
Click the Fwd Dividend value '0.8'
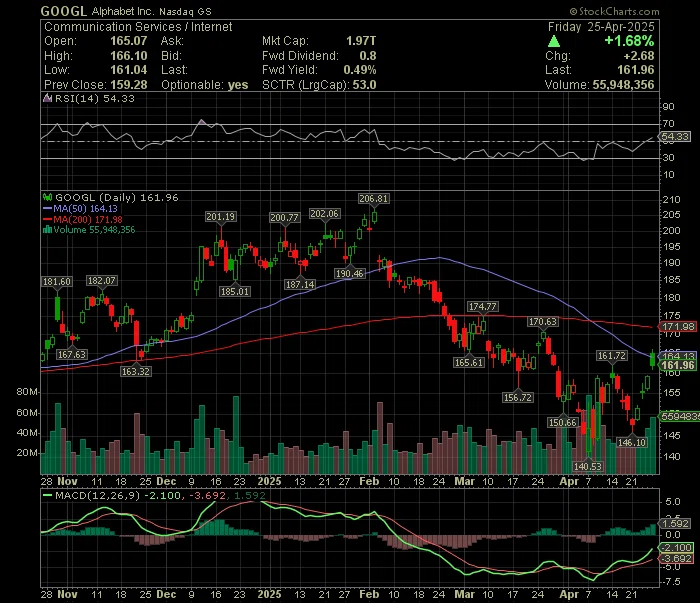click(368, 56)
